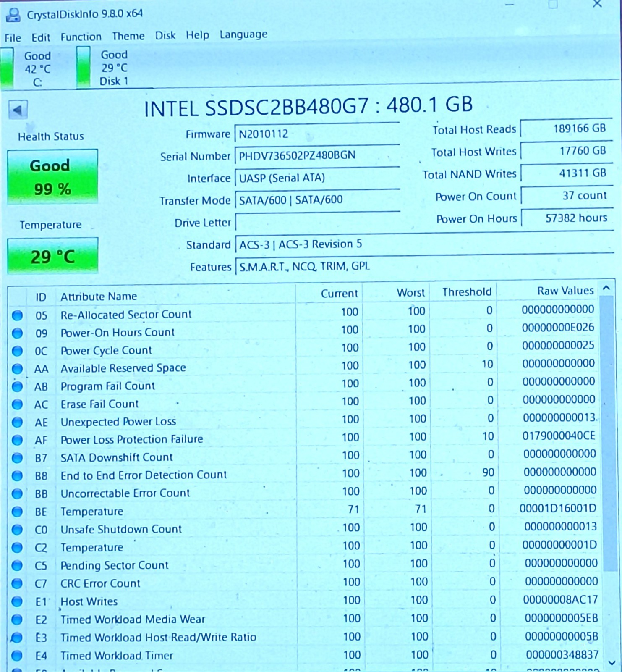Viewport: 622px width, 672px height.
Task: Click the blue status icon for CRC Error Count
Action: 17,584
